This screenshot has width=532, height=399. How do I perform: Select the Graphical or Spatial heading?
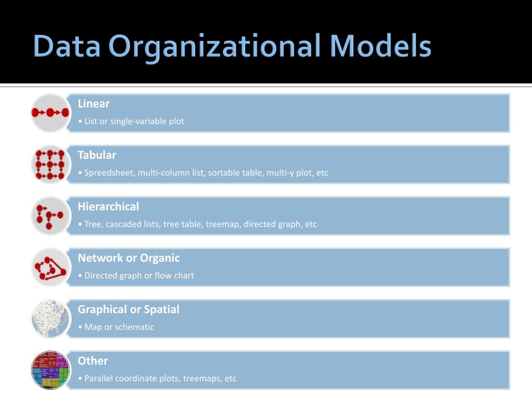click(x=128, y=310)
